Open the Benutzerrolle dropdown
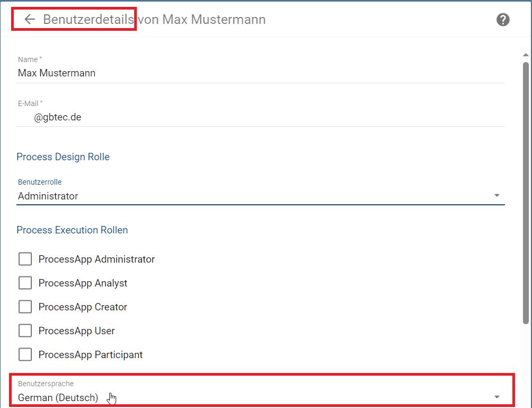 coord(260,196)
